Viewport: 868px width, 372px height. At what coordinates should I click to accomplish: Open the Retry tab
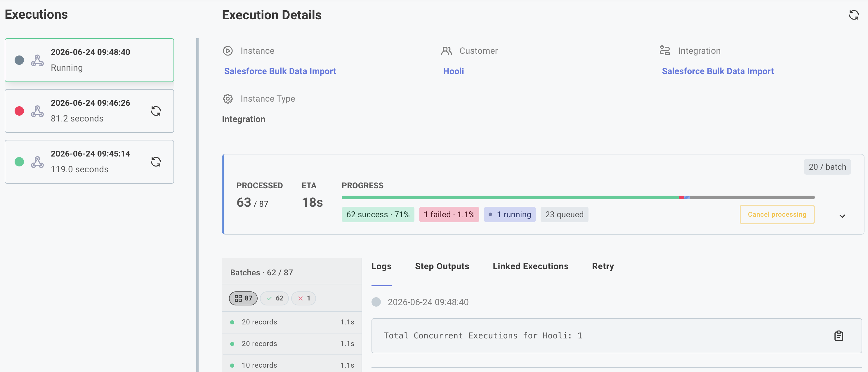(603, 266)
